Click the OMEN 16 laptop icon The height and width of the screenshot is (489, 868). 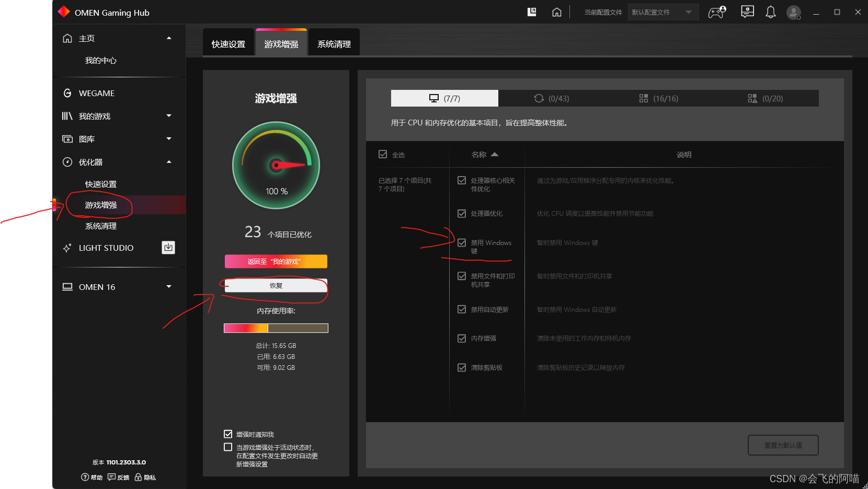(67, 287)
